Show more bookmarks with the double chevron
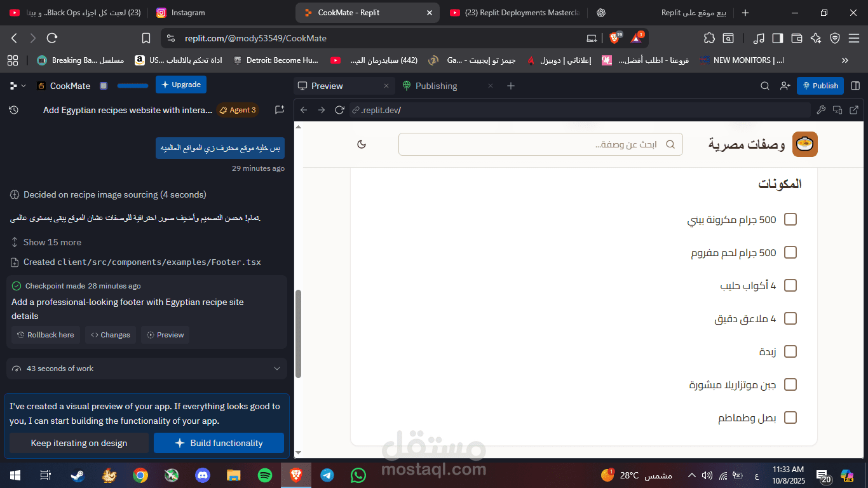Viewport: 868px width, 488px height. tap(845, 60)
